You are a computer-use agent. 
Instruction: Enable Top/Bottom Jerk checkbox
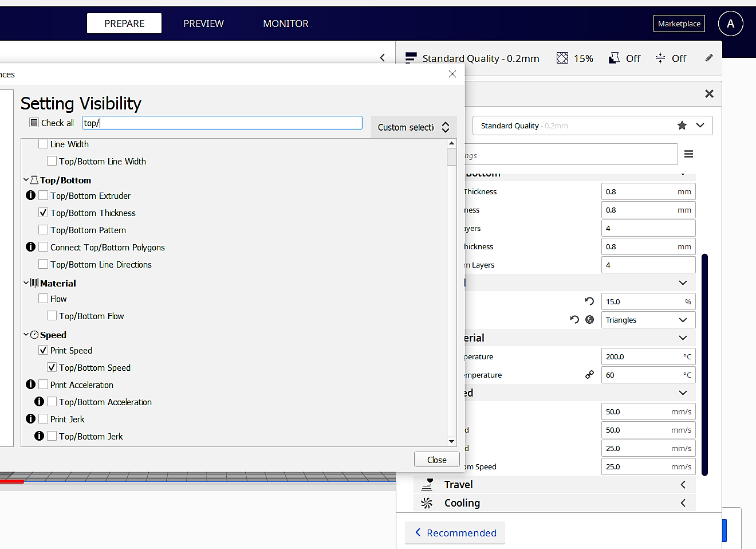coord(52,436)
